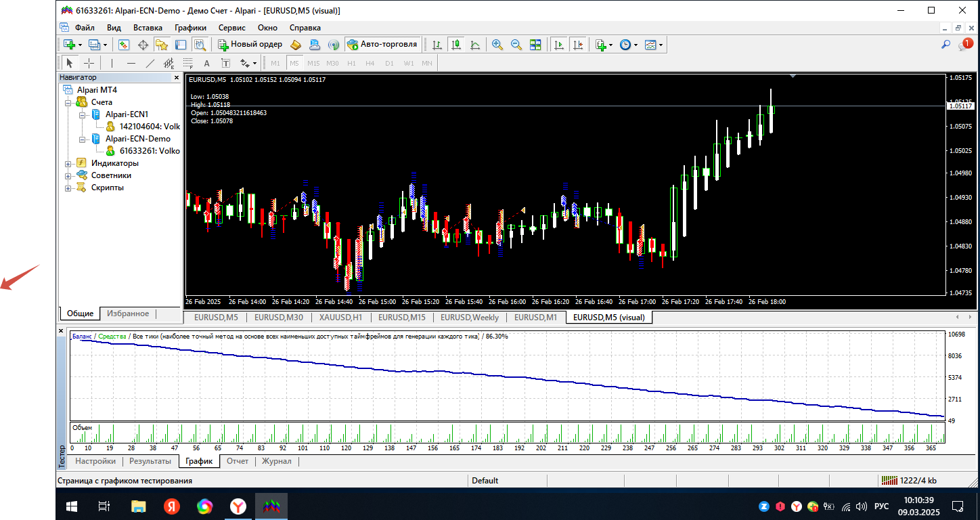Select the Text label tool (A)

tap(207, 64)
